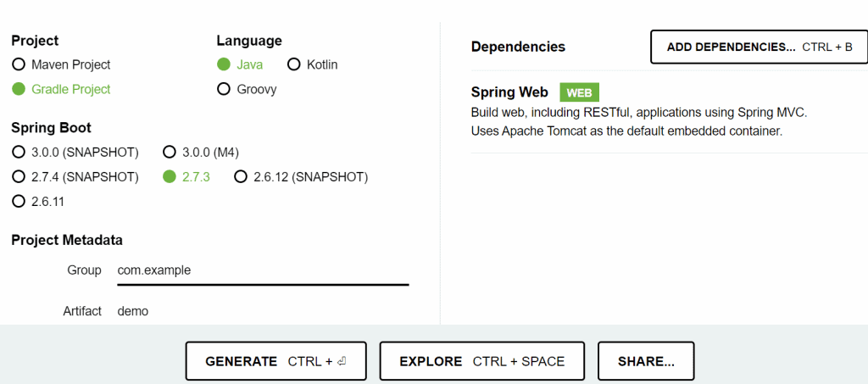Choose Spring Boot 2.6.11 version
The image size is (868, 384).
(x=19, y=202)
